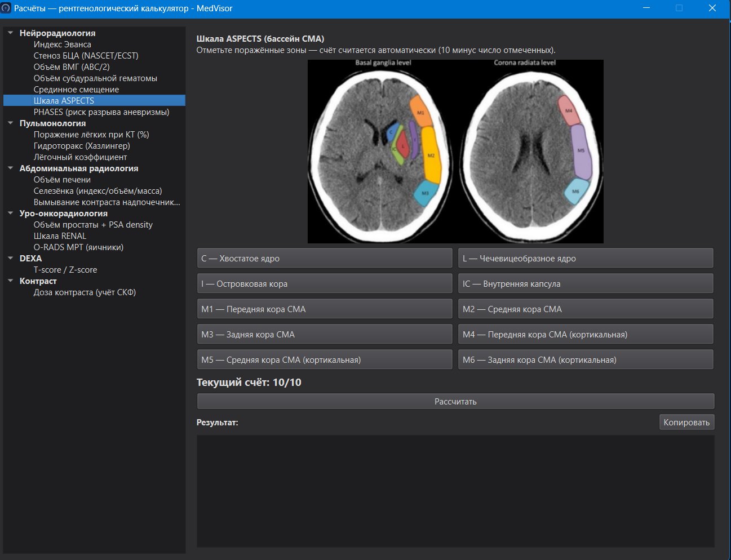Viewport: 731px width, 560px height.
Task: Open Вымывание контраста надпочечник item
Action: pos(107,202)
